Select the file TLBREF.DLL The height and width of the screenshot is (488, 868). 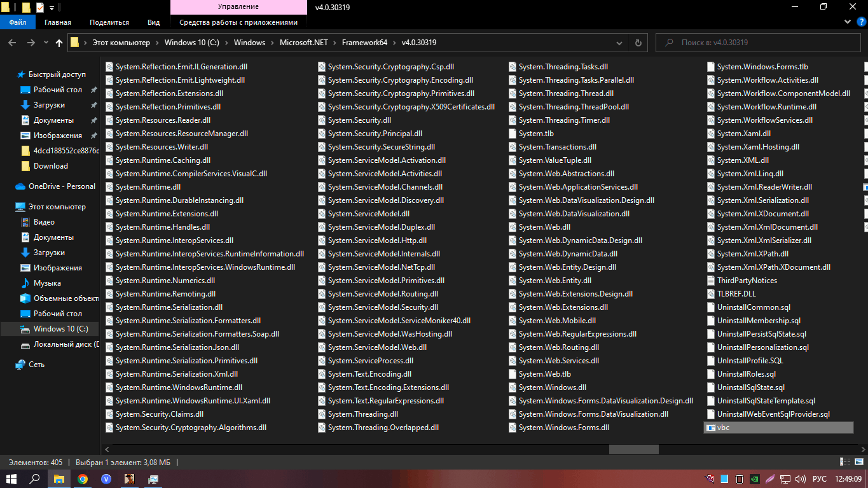click(x=736, y=294)
